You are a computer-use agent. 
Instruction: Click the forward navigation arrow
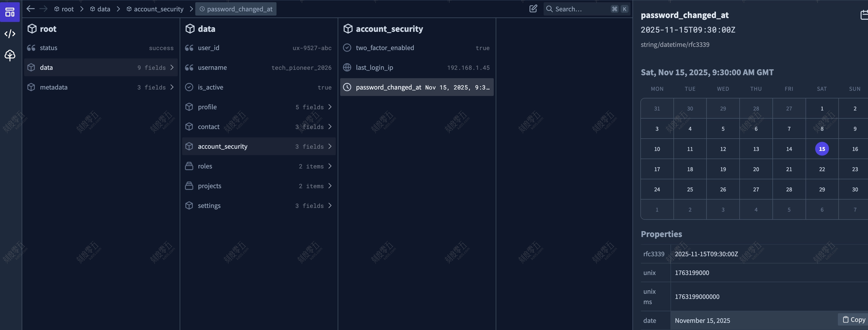(x=44, y=9)
